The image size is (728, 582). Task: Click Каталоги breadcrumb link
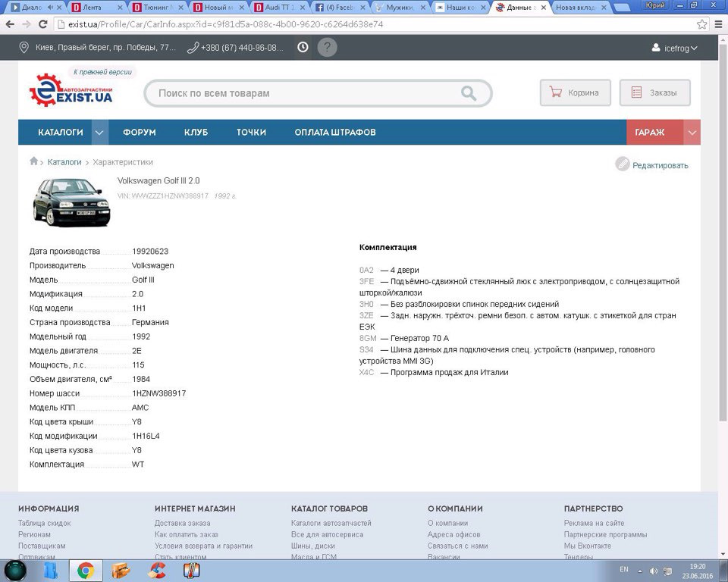coord(64,162)
